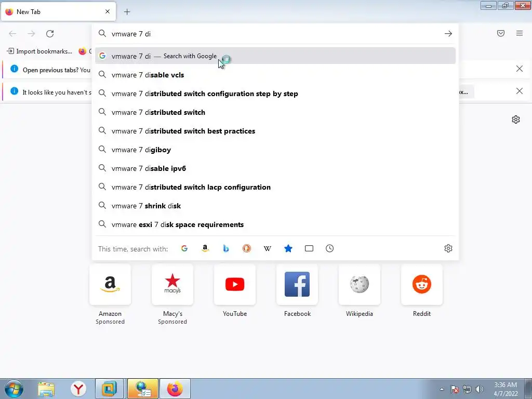Pick 'vmware 7 distributed switch best practices'
The image size is (532, 399).
(275, 131)
